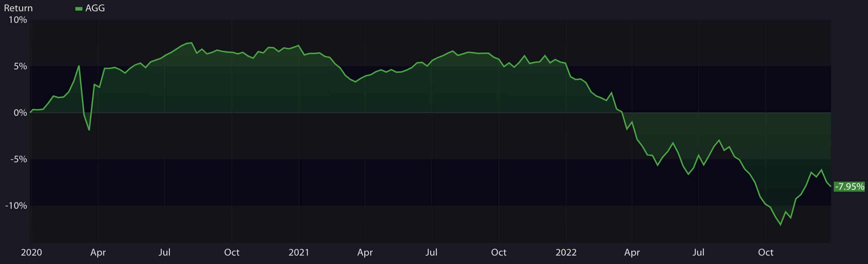The width and height of the screenshot is (868, 264).
Task: Click the 2021 x-axis label
Action: 299,252
